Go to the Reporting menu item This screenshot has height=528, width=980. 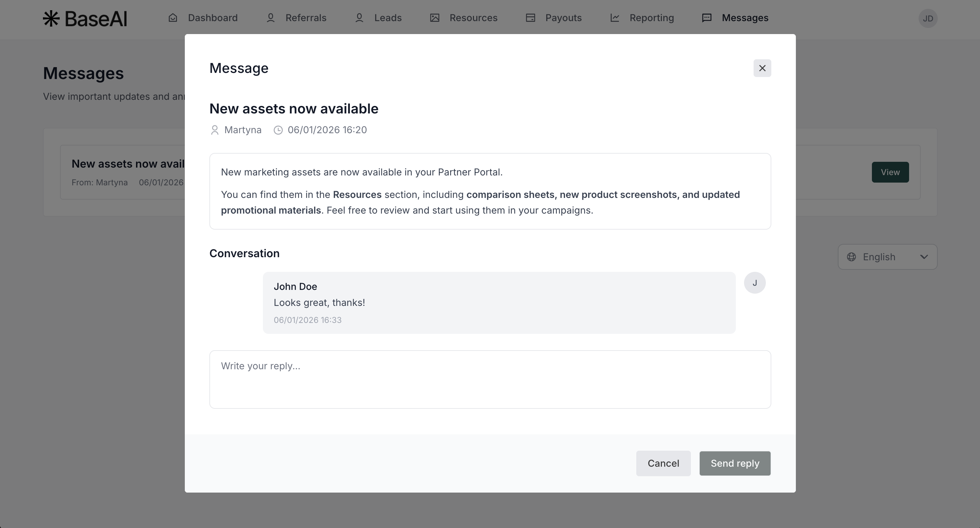[x=651, y=18]
